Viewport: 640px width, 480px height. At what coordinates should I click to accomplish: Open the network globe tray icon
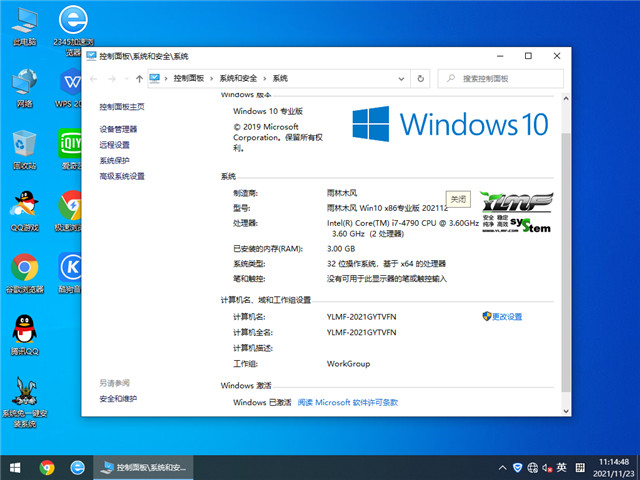532,467
